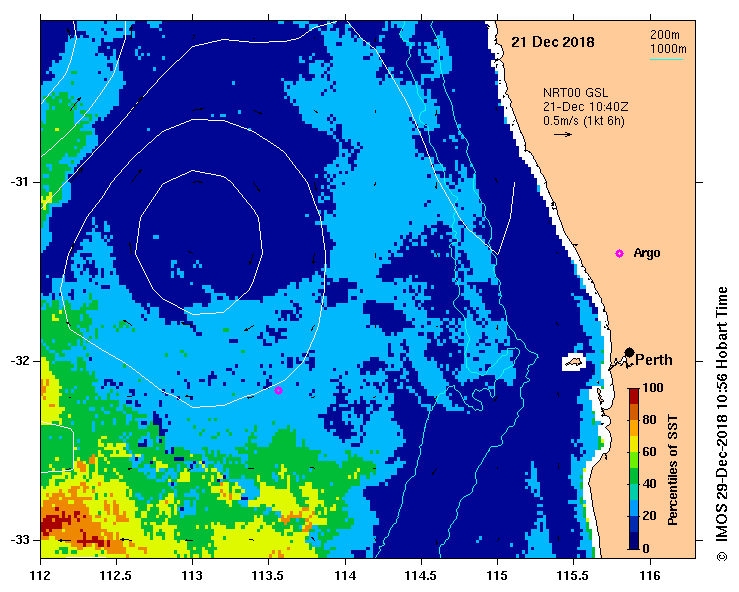Click the longitude label '112.5'
This screenshot has height=592, width=739.
(x=116, y=576)
